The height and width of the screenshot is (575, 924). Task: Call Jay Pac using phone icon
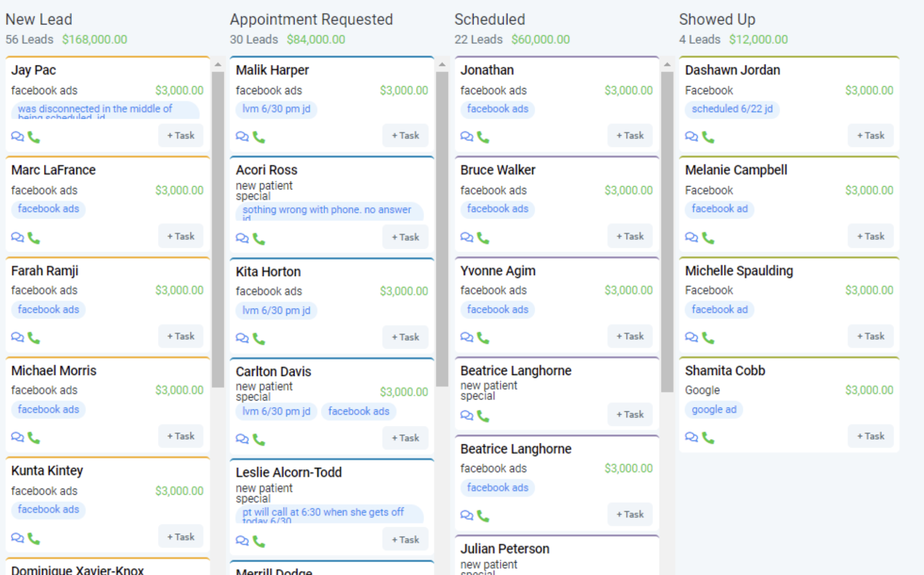(x=33, y=137)
